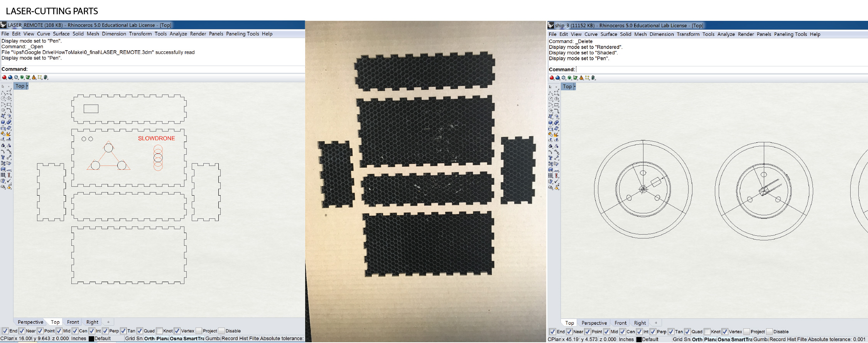Image resolution: width=868 pixels, height=343 pixels.
Task: Open Transform menu in LASER_REMOTE window
Action: pos(140,34)
